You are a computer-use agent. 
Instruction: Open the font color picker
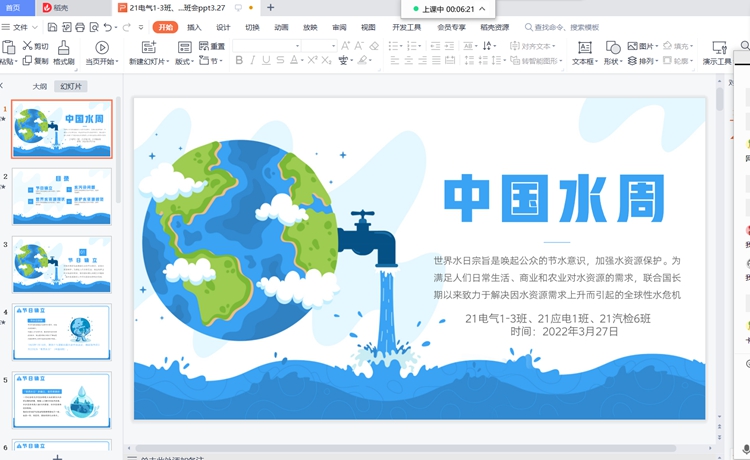[x=296, y=61]
